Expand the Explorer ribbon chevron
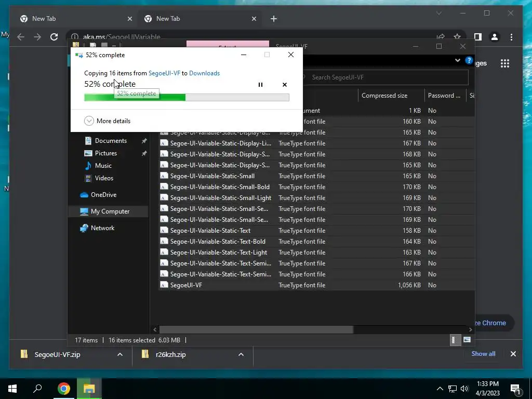The image size is (532, 399). click(x=457, y=60)
